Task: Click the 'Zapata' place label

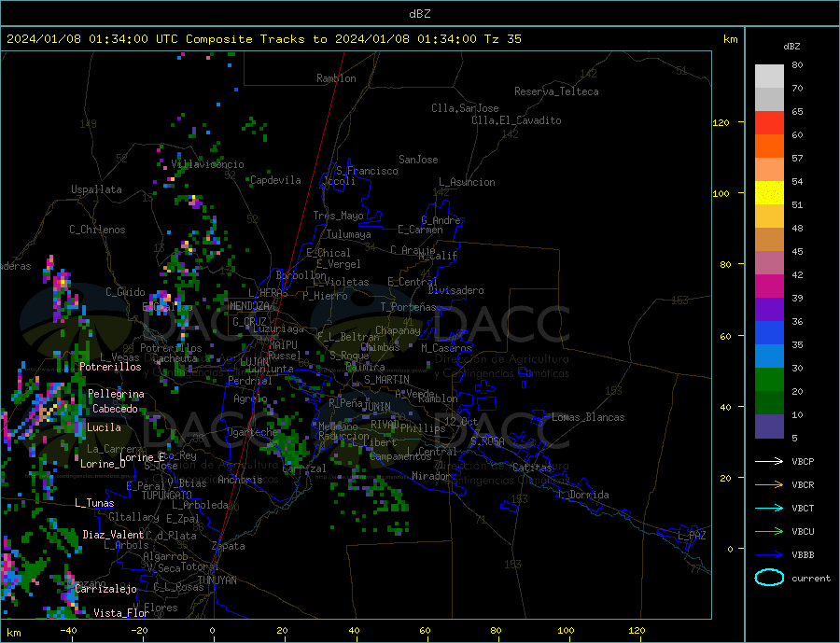Action: [x=229, y=546]
